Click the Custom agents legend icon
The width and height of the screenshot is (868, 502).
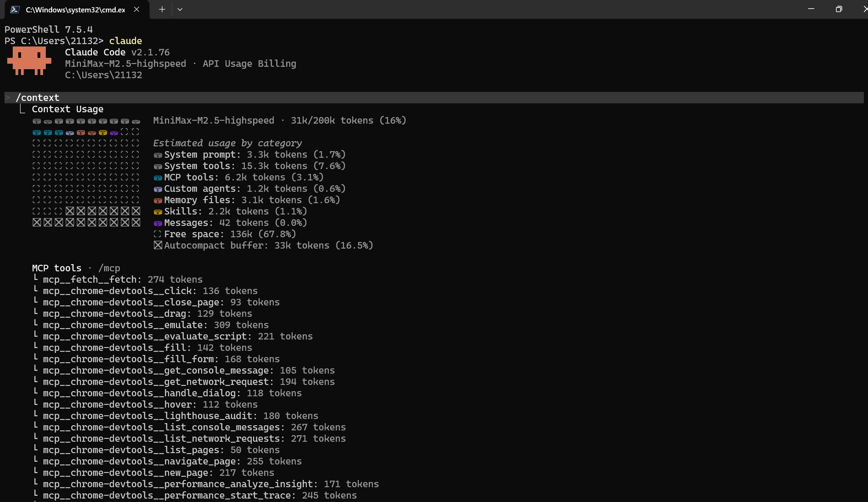(158, 189)
